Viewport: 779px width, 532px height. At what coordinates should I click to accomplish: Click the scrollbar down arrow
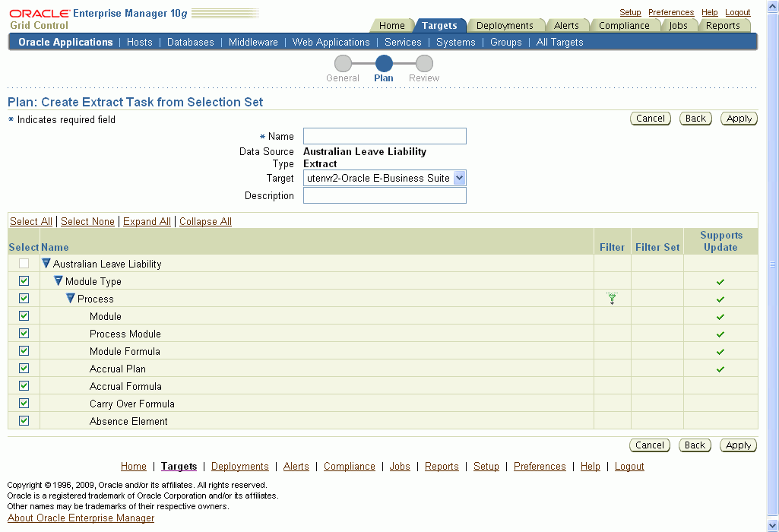773,525
